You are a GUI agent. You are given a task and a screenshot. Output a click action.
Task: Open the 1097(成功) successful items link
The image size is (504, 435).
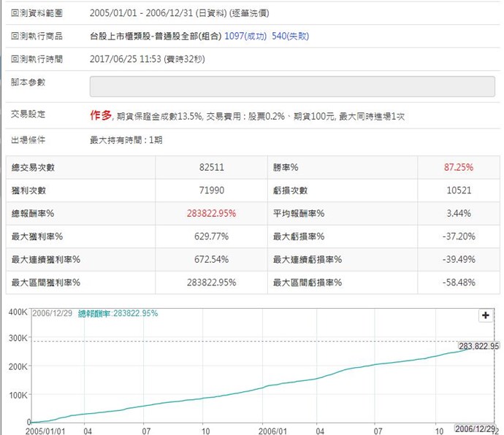click(245, 35)
